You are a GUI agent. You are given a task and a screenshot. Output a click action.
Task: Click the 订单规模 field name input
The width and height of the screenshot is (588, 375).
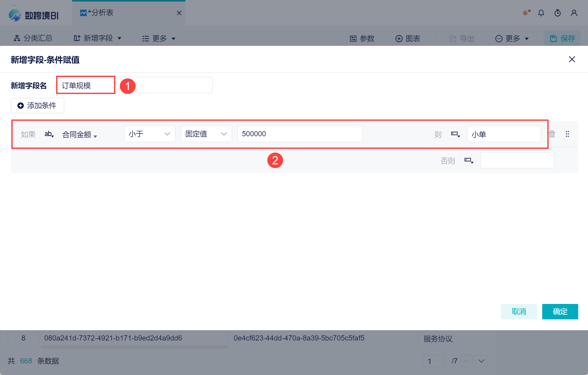(85, 85)
